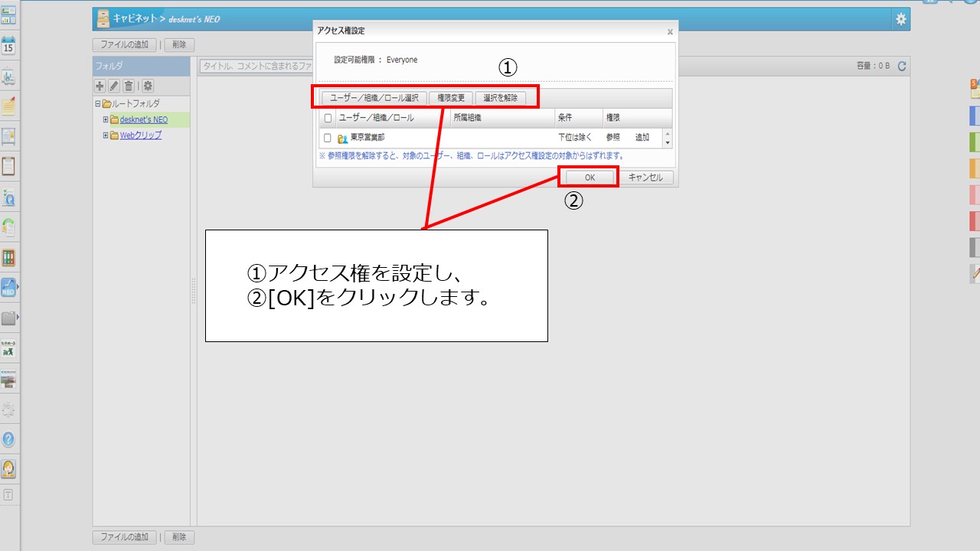This screenshot has height=551, width=980.
Task: Open the calendar icon in left sidebar
Action: pos(8,46)
